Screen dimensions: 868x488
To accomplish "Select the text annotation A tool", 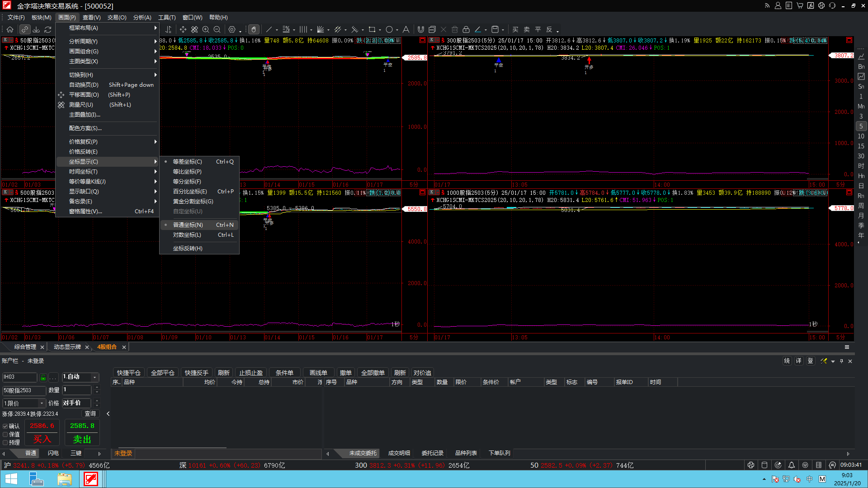I will click(x=406, y=29).
